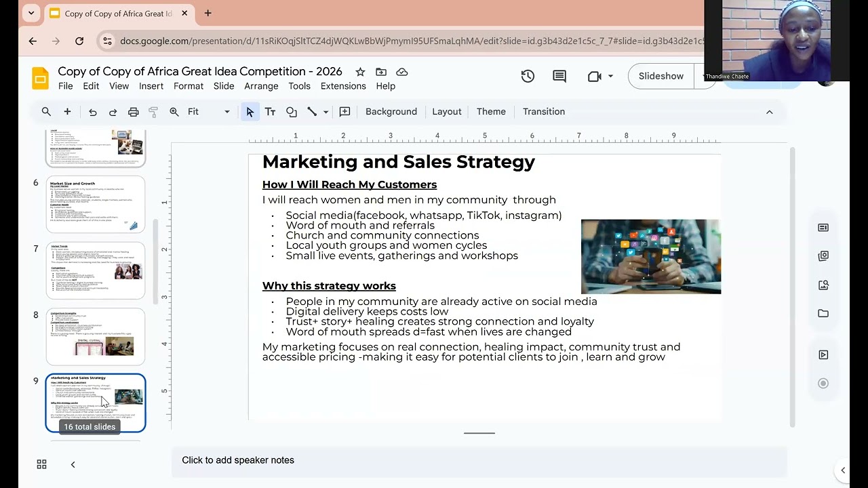868x488 pixels.
Task: View the cloud save status
Action: pyautogui.click(x=402, y=72)
